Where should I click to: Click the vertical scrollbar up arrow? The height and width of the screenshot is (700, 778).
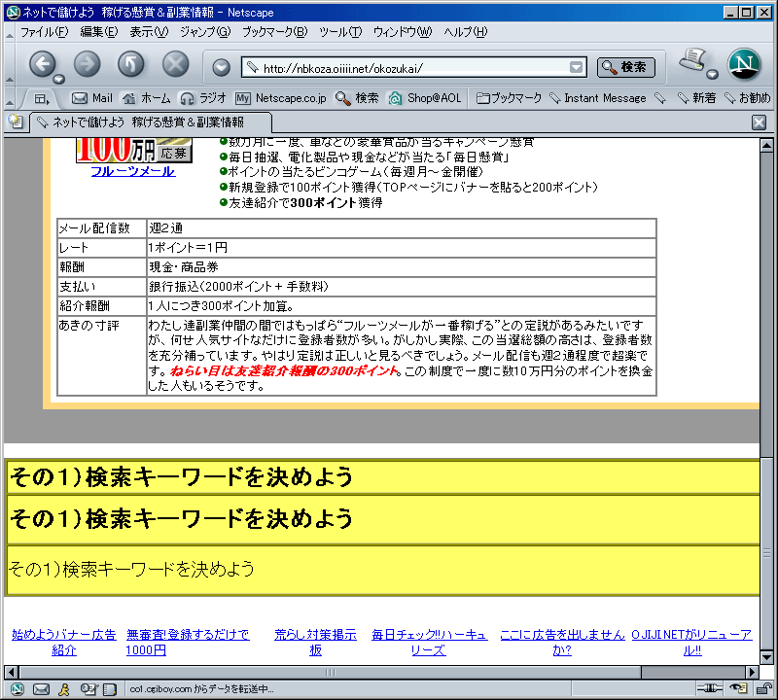pos(766,146)
